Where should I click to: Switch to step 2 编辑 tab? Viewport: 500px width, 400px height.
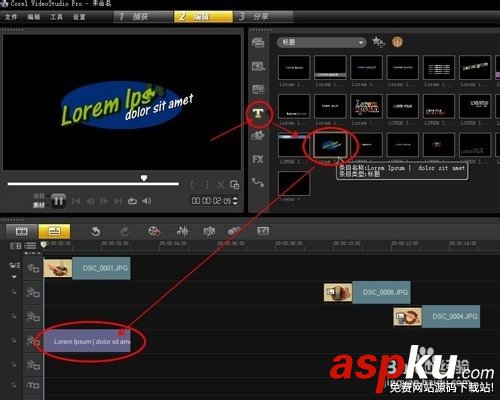[x=203, y=16]
